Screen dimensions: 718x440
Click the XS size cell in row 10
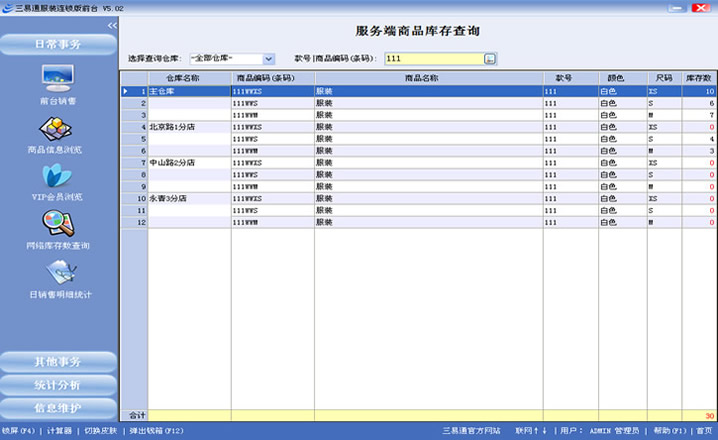[x=664, y=198]
